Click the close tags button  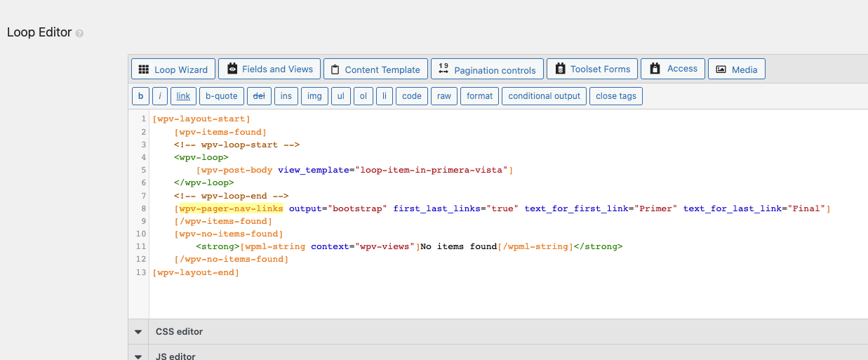(x=616, y=96)
